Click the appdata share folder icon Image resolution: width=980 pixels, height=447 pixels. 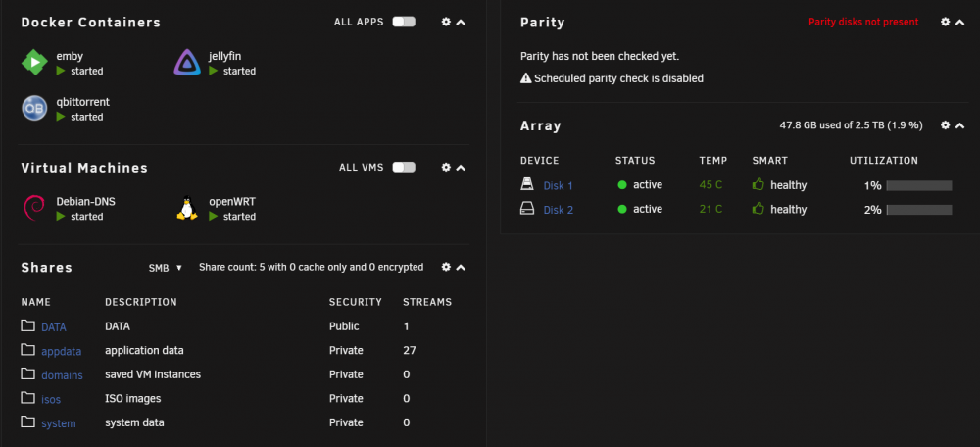click(x=27, y=350)
